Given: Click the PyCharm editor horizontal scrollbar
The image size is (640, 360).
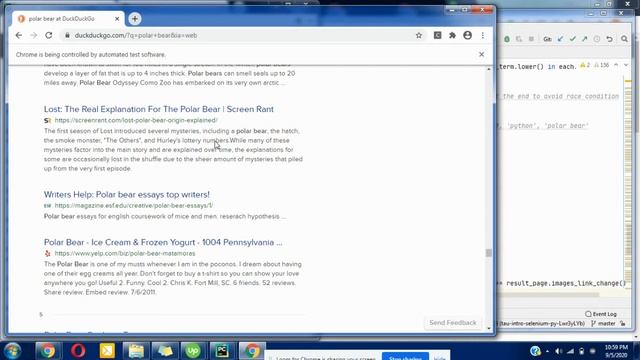Looking at the screenshot, I should 548,294.
